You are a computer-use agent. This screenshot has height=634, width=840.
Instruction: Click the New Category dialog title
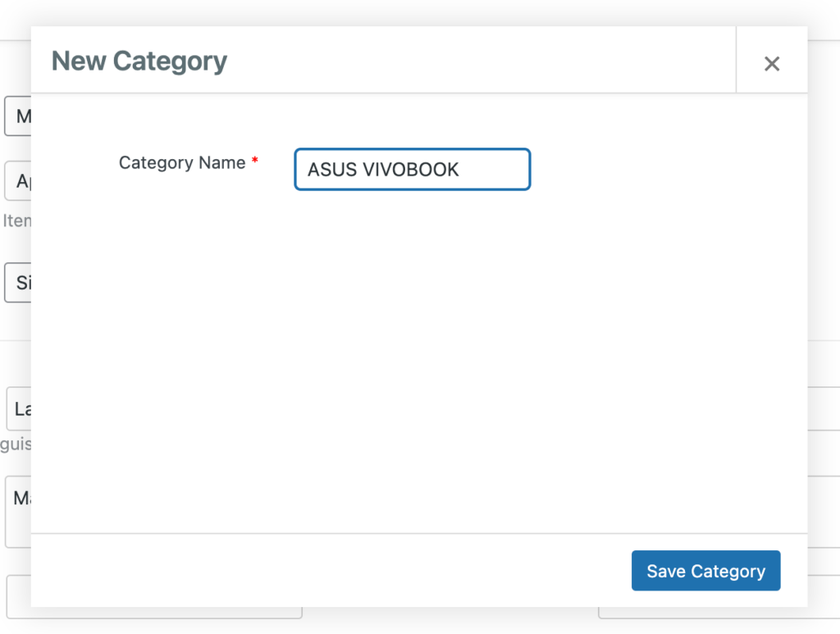[x=139, y=61]
